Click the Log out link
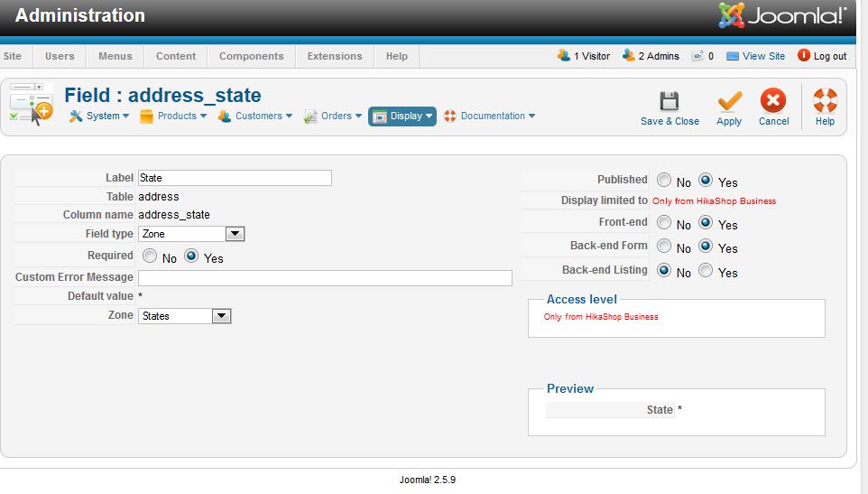The height and width of the screenshot is (494, 868). coord(830,56)
